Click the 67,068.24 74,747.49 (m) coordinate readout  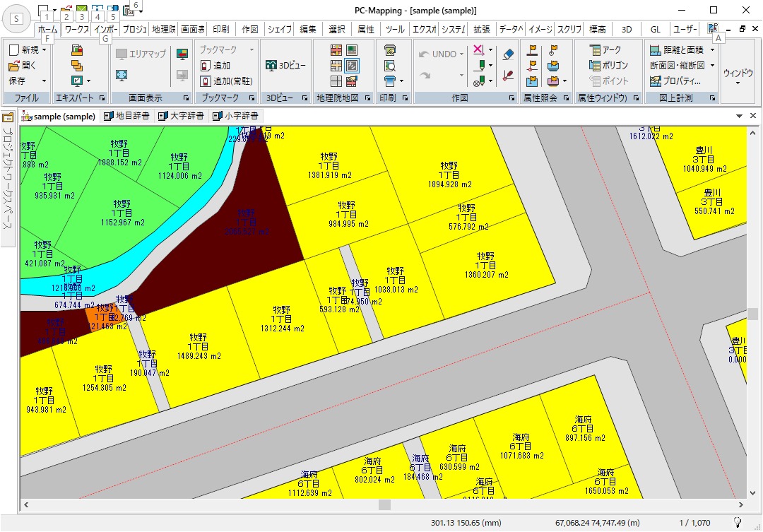click(x=597, y=523)
